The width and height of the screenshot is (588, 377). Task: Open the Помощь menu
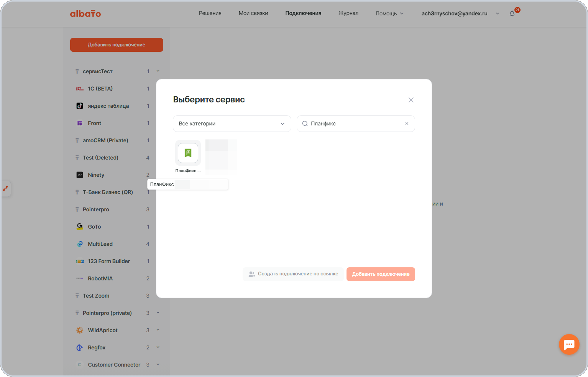389,13
